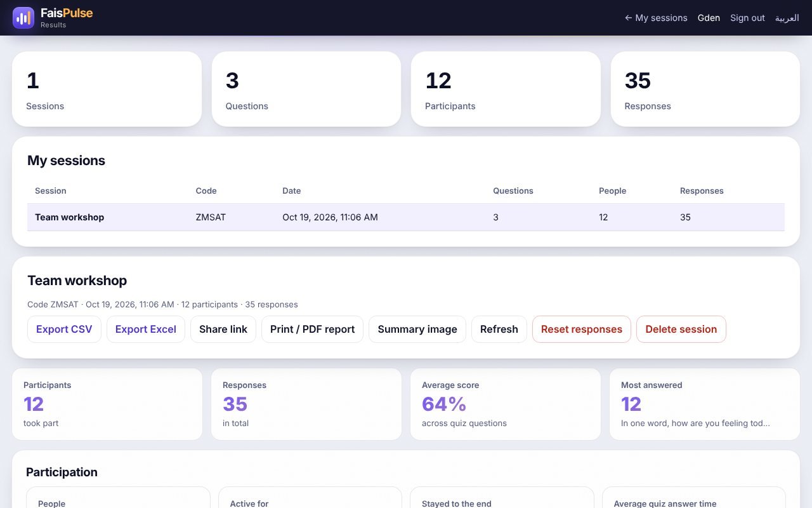Export results as CSV

[x=64, y=329]
